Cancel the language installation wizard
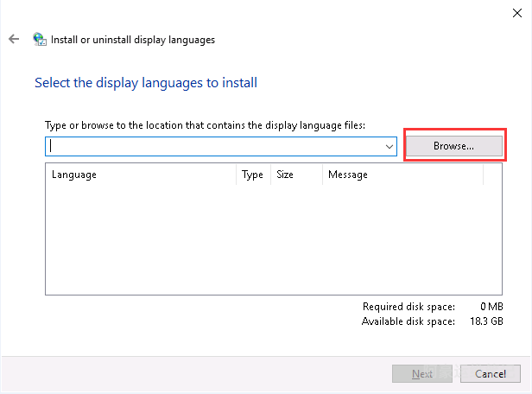The image size is (532, 394). click(x=490, y=374)
